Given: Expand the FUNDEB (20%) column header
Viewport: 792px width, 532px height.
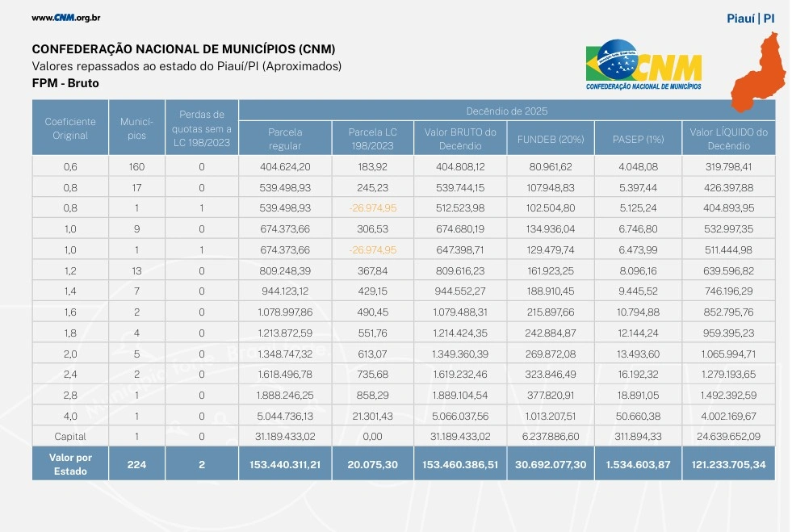Looking at the screenshot, I should (550, 137).
